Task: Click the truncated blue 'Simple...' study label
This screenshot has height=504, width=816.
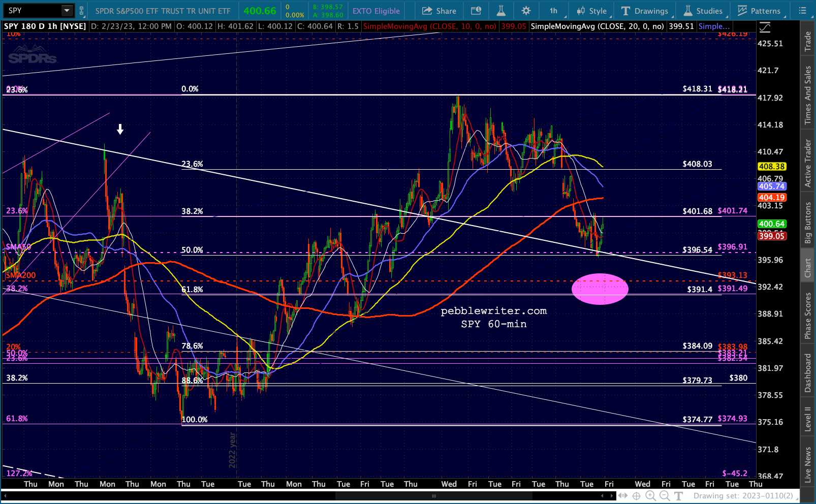Action: pyautogui.click(x=714, y=26)
